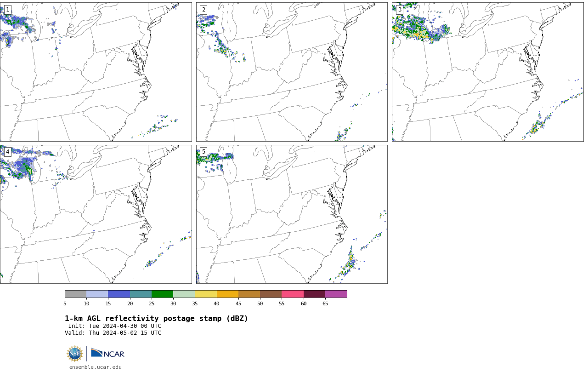The image size is (588, 372).
Task: Click the pale green 30-35 dBZ swatch
Action: click(x=184, y=294)
